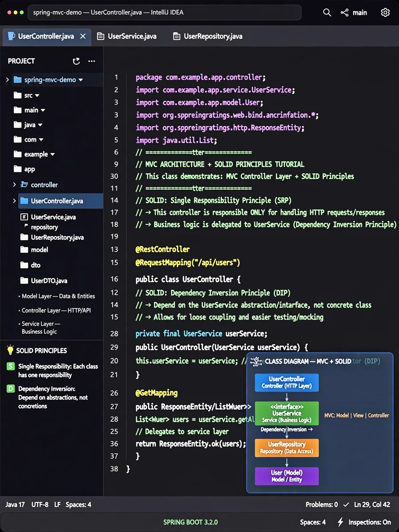Click Model Layer — Data & Entities
The width and height of the screenshot is (399, 532).
(x=58, y=296)
